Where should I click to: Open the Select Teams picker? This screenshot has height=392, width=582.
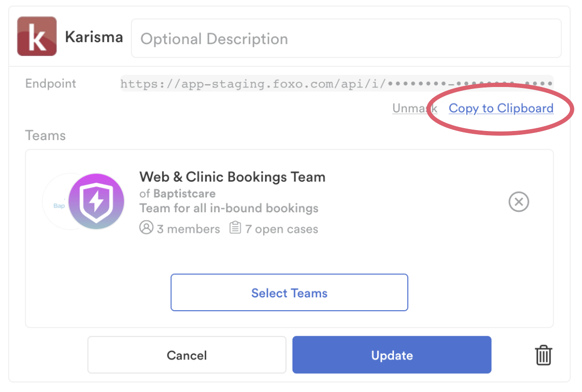[290, 293]
